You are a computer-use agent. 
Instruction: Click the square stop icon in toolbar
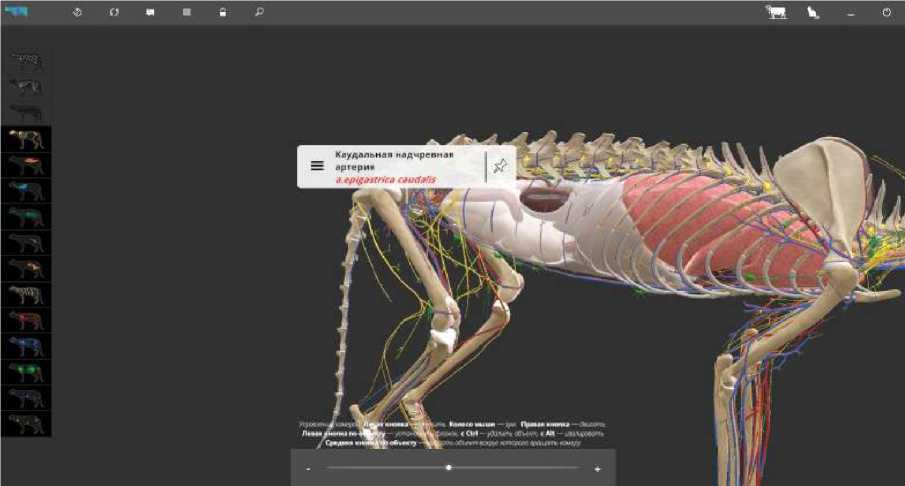tap(187, 13)
